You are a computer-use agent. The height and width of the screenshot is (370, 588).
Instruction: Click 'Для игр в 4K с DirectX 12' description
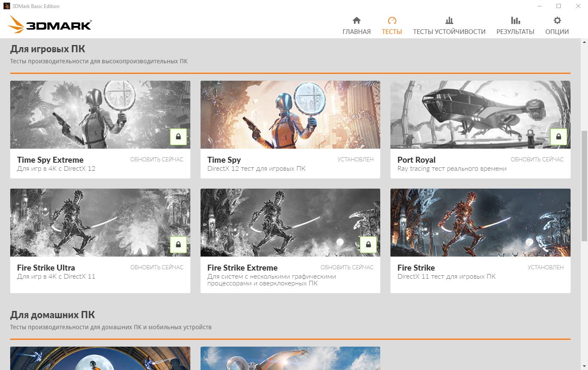tap(56, 169)
